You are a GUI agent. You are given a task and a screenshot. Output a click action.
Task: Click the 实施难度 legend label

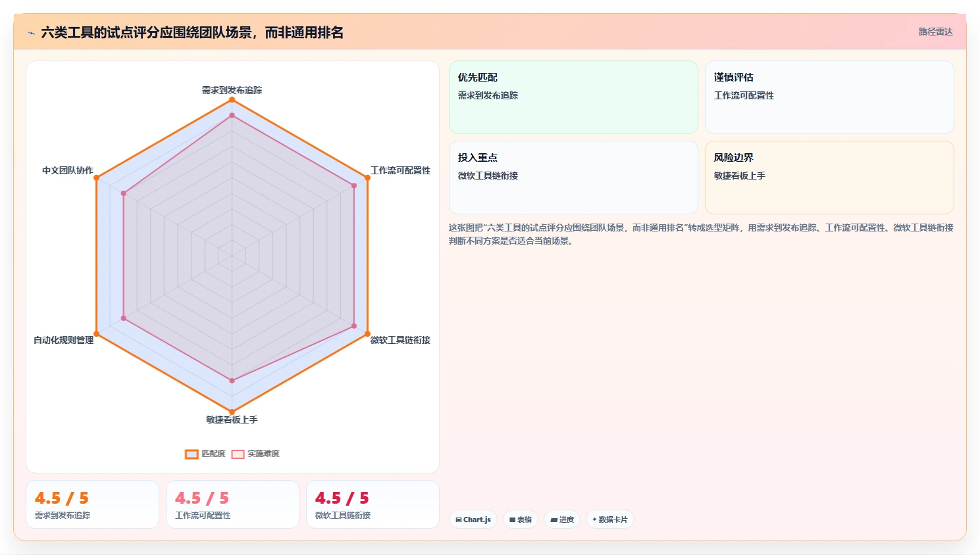point(263,454)
